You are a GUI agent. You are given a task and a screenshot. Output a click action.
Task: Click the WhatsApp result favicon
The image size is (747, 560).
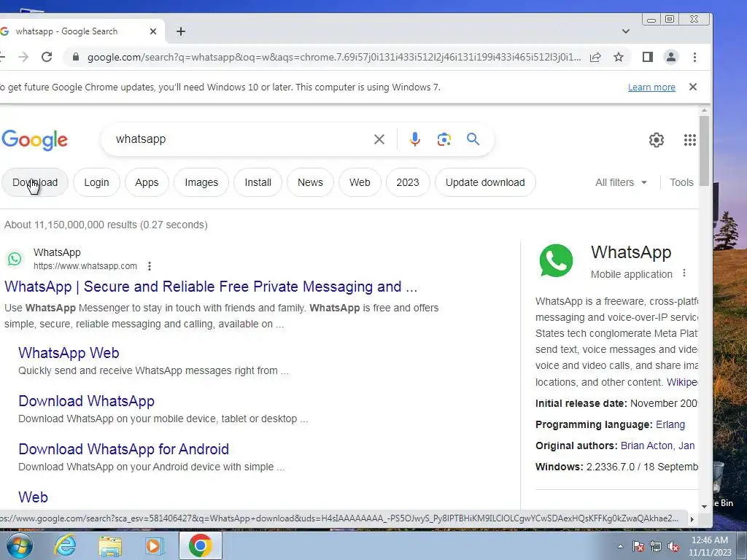click(x=15, y=259)
